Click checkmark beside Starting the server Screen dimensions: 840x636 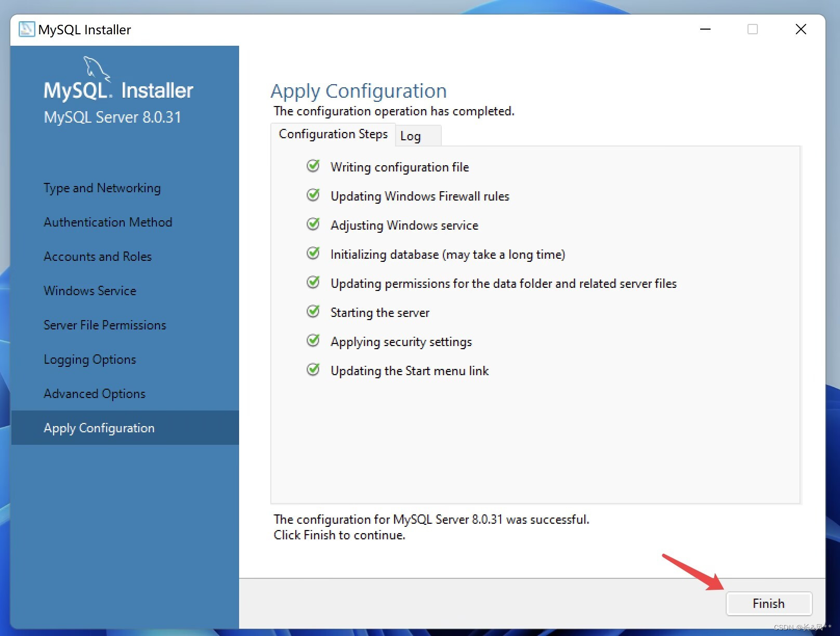[313, 312]
